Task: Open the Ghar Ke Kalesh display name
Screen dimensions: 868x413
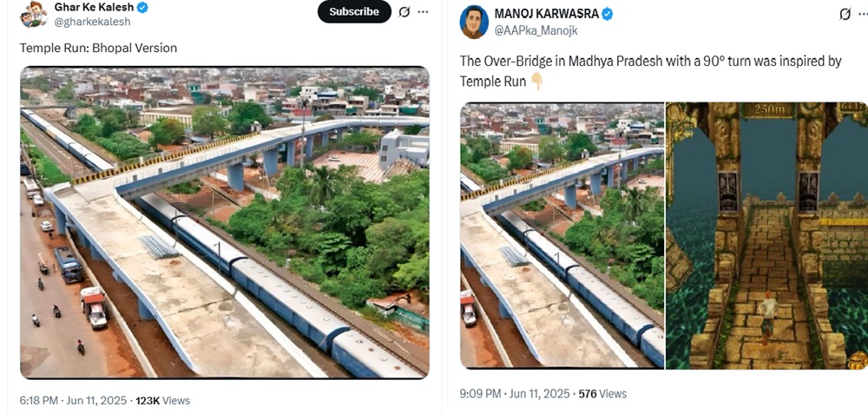Action: pyautogui.click(x=94, y=8)
